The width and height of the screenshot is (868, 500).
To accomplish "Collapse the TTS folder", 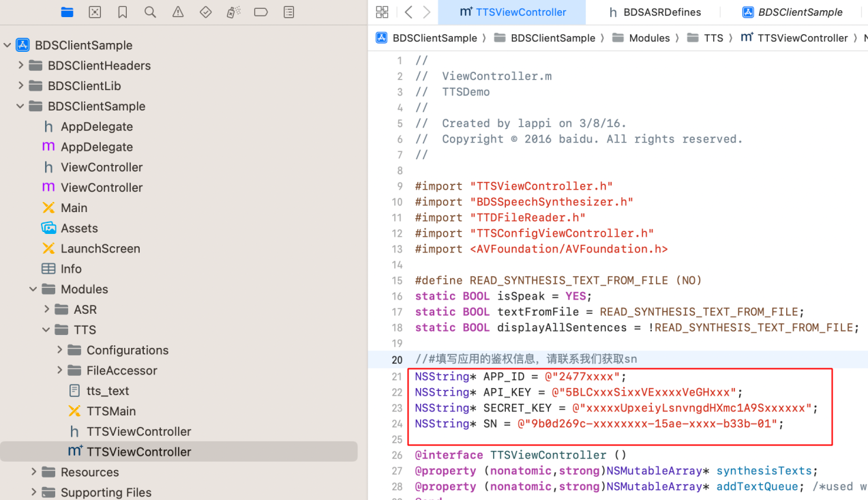I will coord(46,330).
